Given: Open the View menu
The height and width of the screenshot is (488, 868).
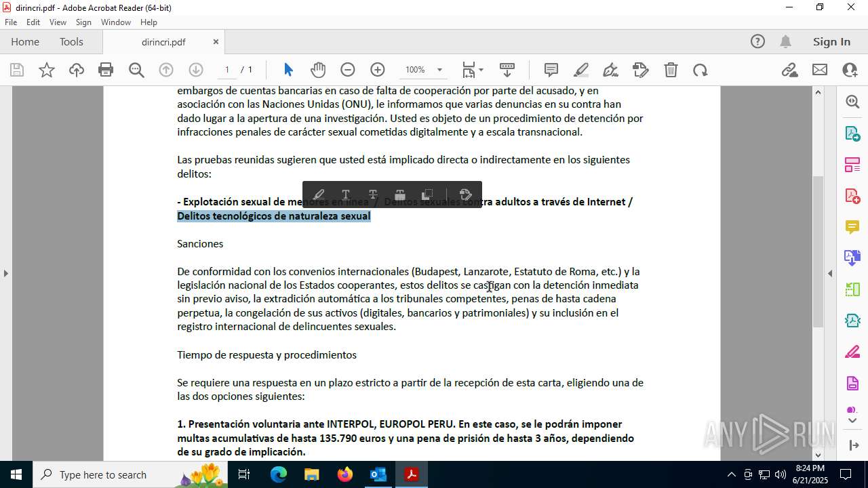Looking at the screenshot, I should [x=58, y=22].
